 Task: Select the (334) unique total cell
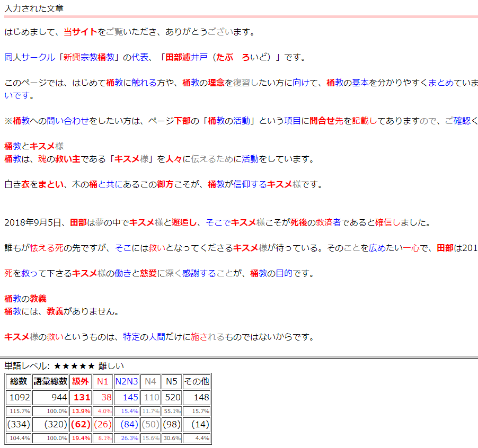pyautogui.click(x=19, y=424)
